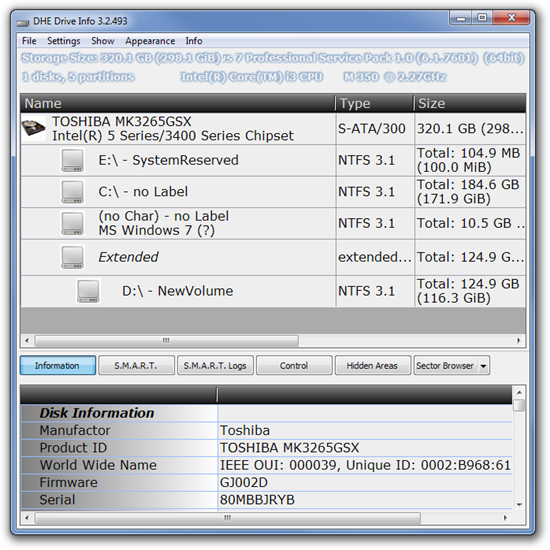Click the Size column header
The height and width of the screenshot is (550, 550).
[470, 103]
